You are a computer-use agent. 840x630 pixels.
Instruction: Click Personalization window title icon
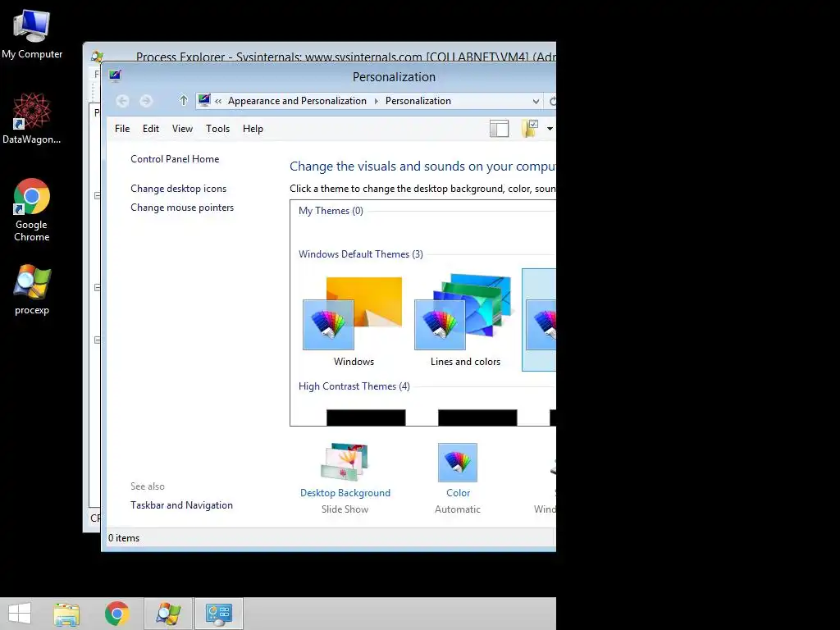coord(115,76)
